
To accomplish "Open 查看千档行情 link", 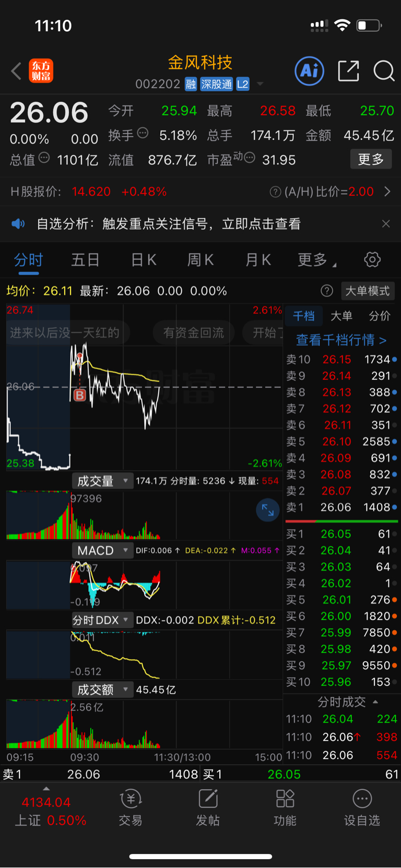I will tap(341, 340).
